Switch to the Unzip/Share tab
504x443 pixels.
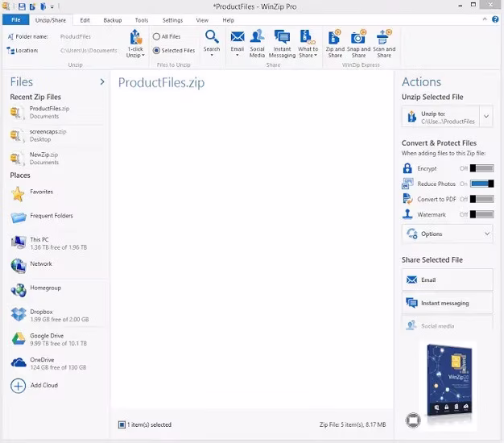point(51,20)
